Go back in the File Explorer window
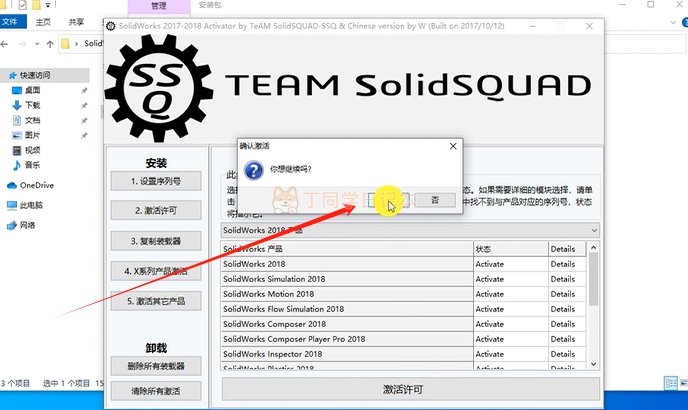 [4, 44]
